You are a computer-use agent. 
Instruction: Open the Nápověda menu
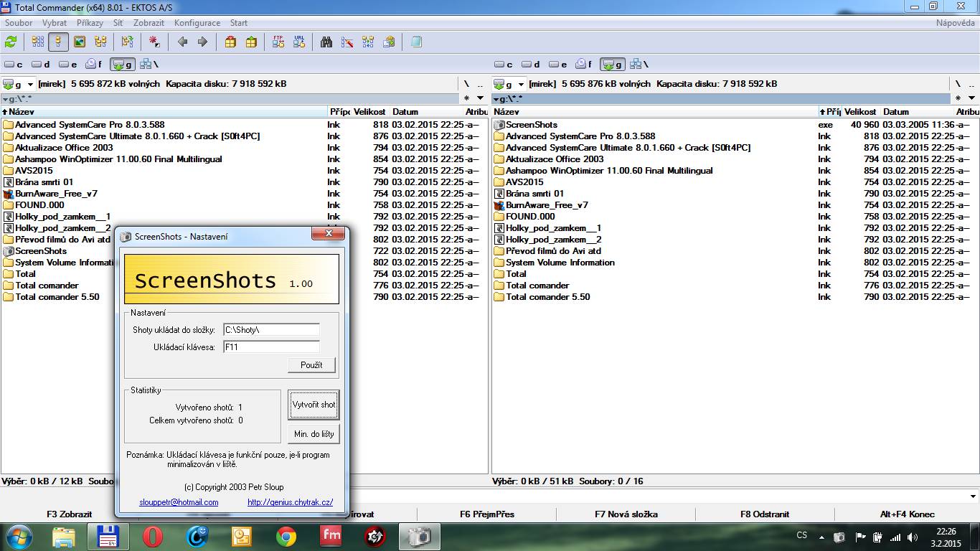tap(955, 23)
